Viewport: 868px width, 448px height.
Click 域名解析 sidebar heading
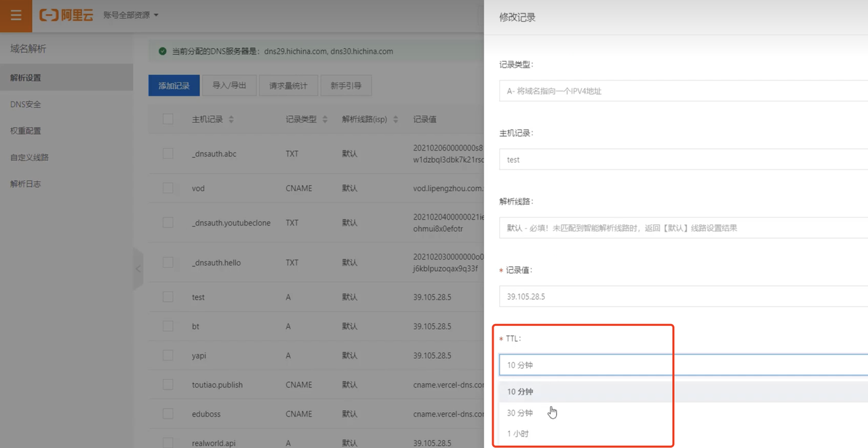click(28, 49)
